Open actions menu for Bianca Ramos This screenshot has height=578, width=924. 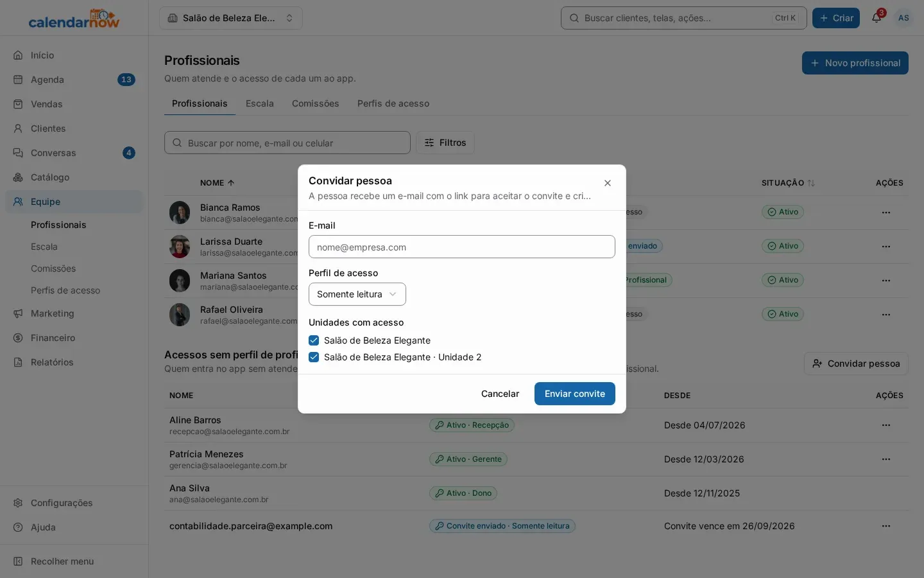pos(886,213)
